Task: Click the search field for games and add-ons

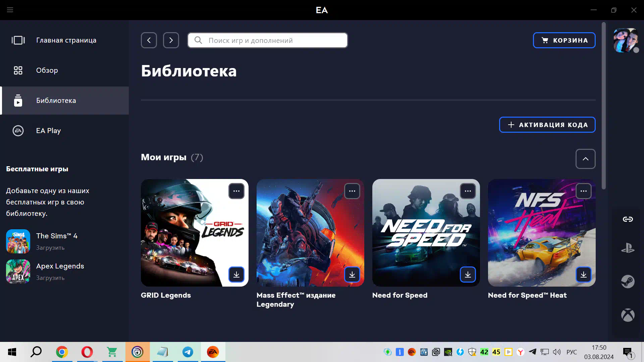Action: [268, 40]
